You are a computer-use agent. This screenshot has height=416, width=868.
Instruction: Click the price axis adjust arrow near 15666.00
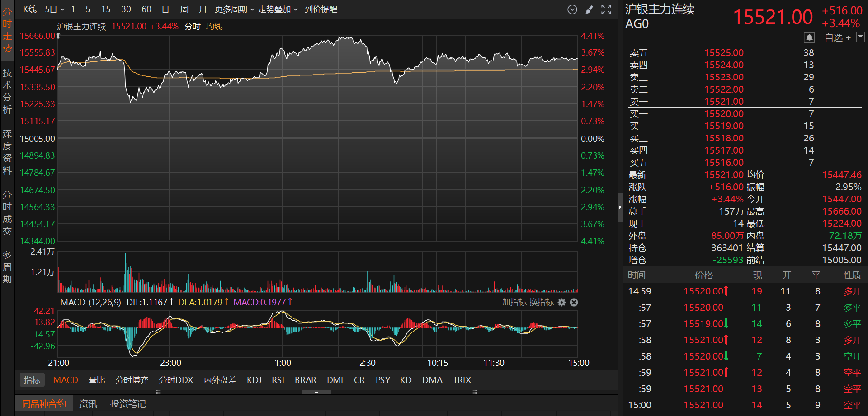pos(58,36)
